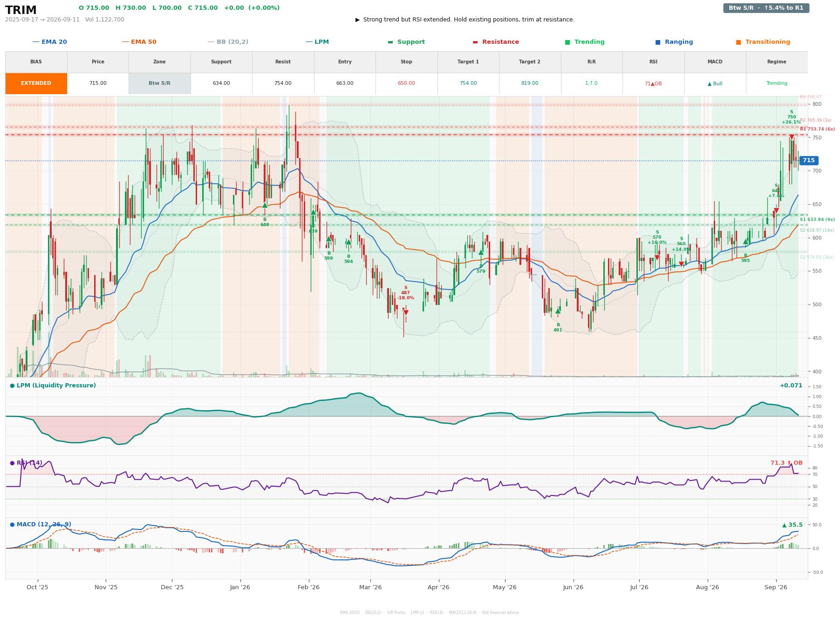Click the sell marker S 750 +26.1%
840x620 pixels.
[792, 137]
